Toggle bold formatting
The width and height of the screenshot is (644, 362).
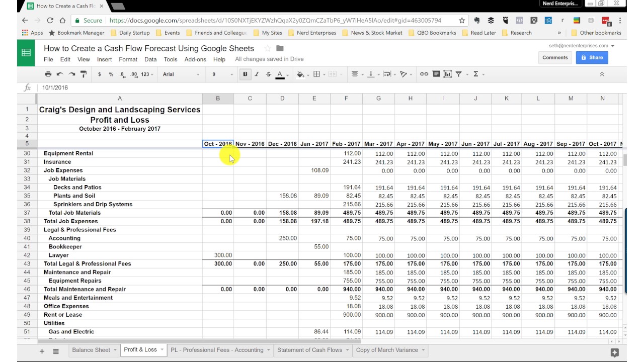click(245, 74)
